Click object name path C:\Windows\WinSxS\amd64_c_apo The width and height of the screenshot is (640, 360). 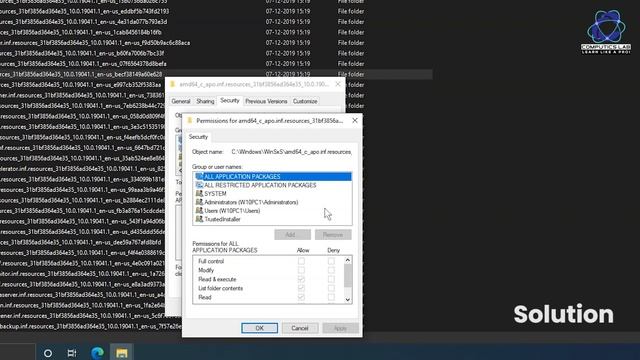point(291,152)
